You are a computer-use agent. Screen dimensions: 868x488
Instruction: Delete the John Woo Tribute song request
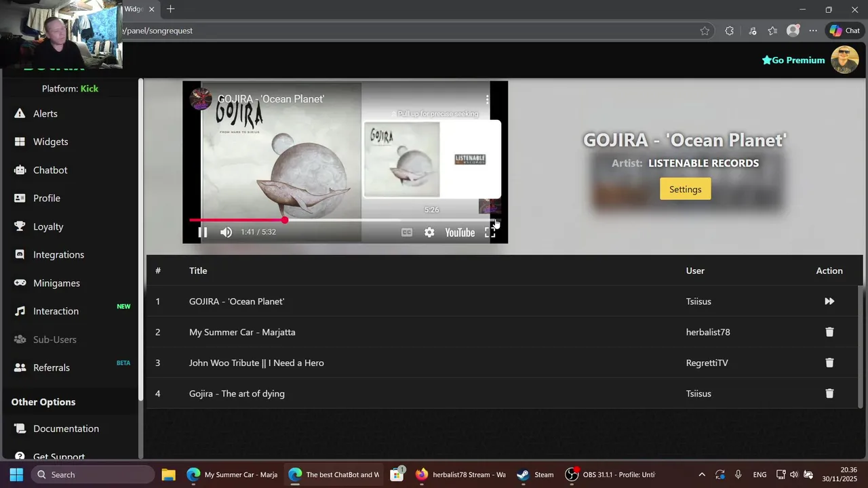[829, 363]
